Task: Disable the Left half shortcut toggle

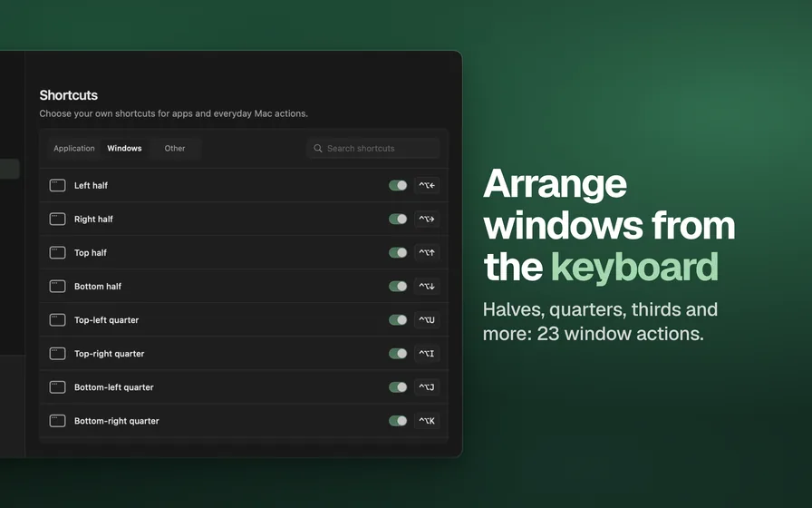Action: [398, 186]
